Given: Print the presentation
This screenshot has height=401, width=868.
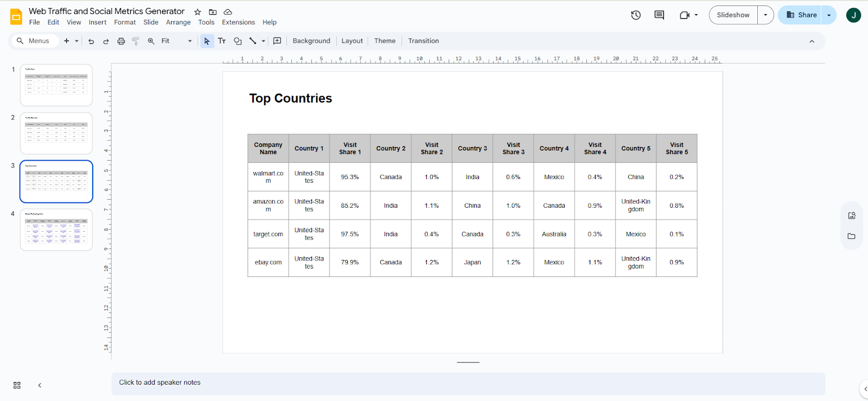Looking at the screenshot, I should click(121, 41).
